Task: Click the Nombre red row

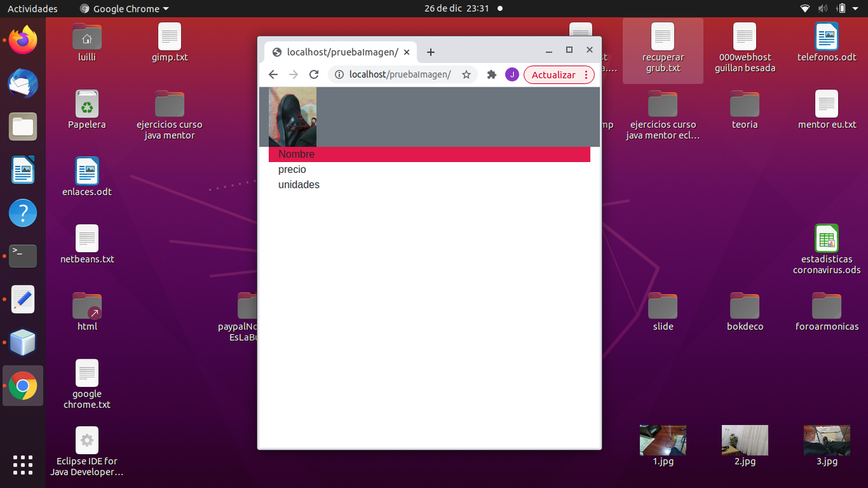Action: (429, 154)
